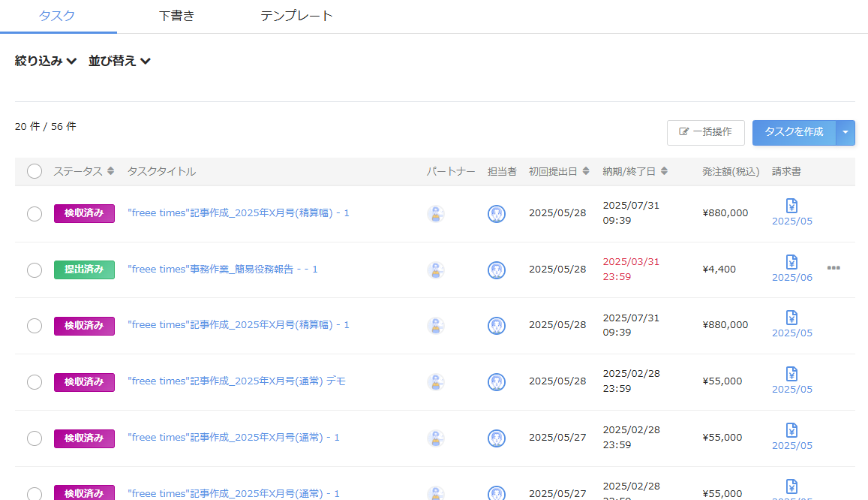The image size is (868, 500).
Task: Toggle the select-all checkbox in table header
Action: click(35, 171)
